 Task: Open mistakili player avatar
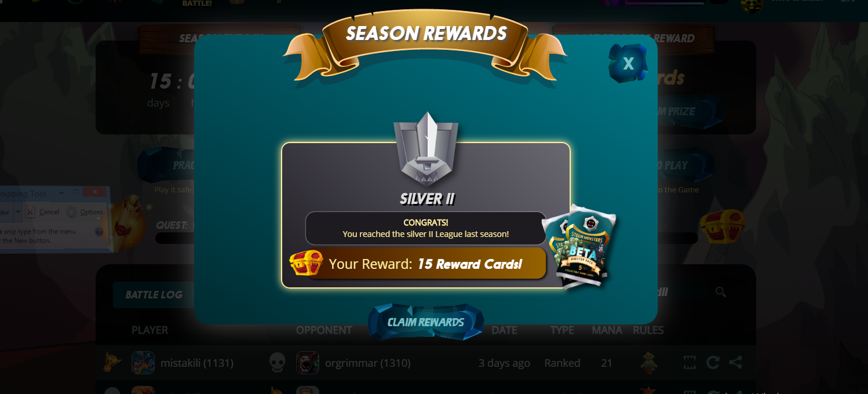(x=143, y=363)
